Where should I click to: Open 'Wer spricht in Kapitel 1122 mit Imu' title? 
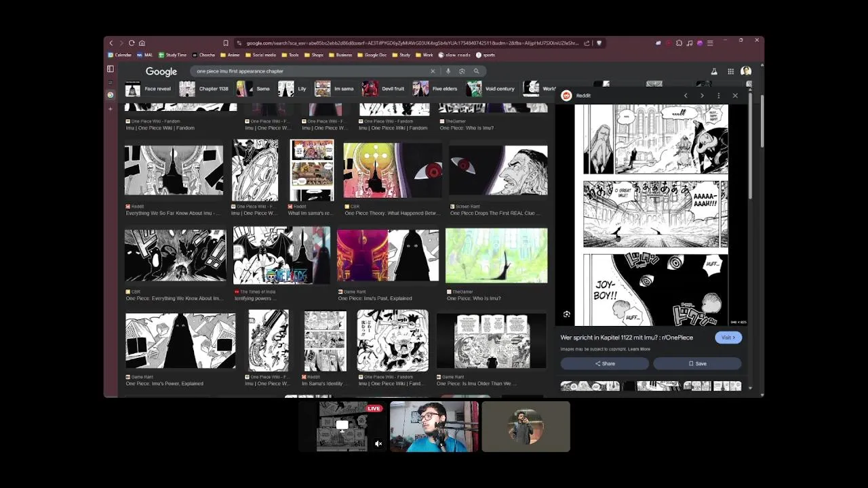coord(627,338)
